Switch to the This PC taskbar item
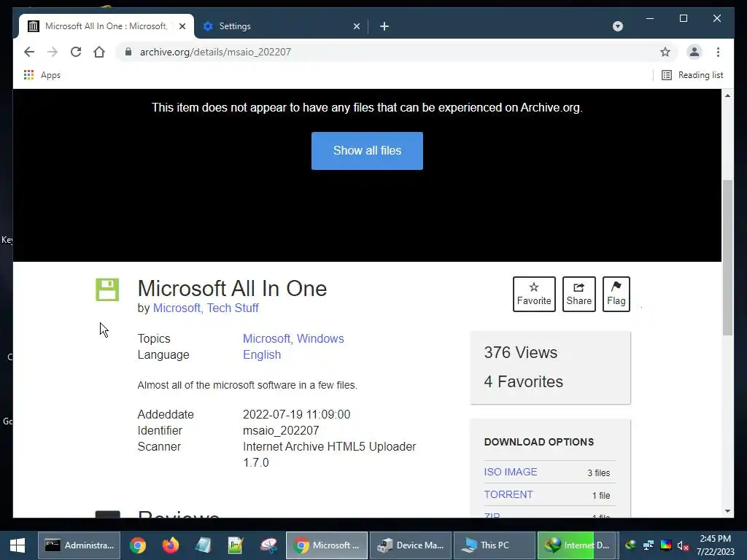This screenshot has width=747, height=560. pyautogui.click(x=494, y=545)
